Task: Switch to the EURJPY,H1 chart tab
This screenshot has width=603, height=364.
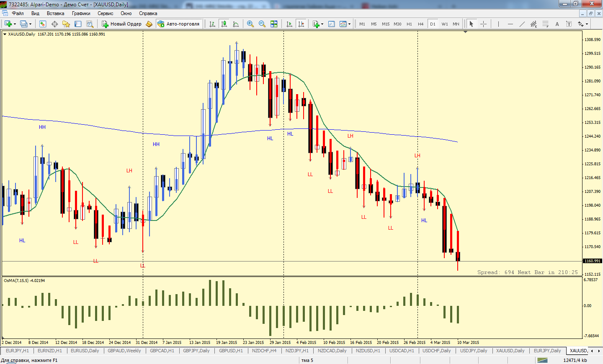Action: pyautogui.click(x=17, y=351)
